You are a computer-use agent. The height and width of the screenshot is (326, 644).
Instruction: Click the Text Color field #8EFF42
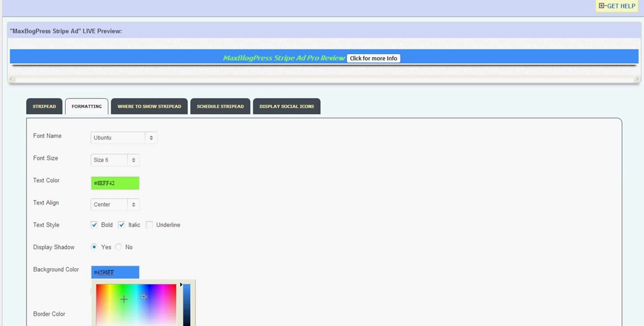(115, 183)
